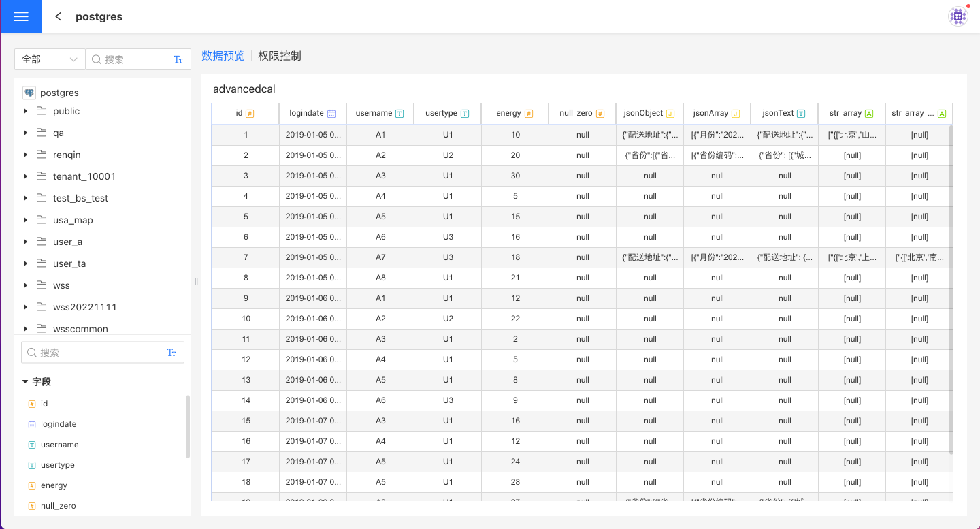Open the tenant_10001 schema
Screen dimensions: 980x529
pos(84,176)
